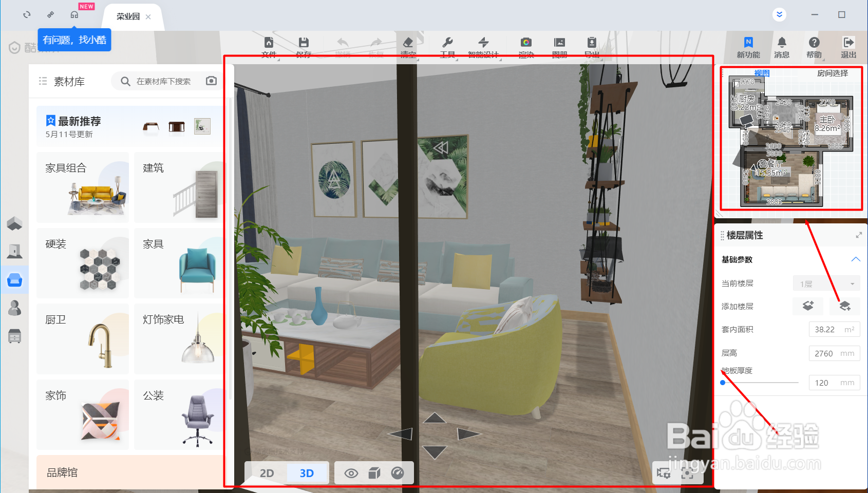Collapse the 基础参数 section
Viewport: 868px width, 493px height.
point(856,259)
